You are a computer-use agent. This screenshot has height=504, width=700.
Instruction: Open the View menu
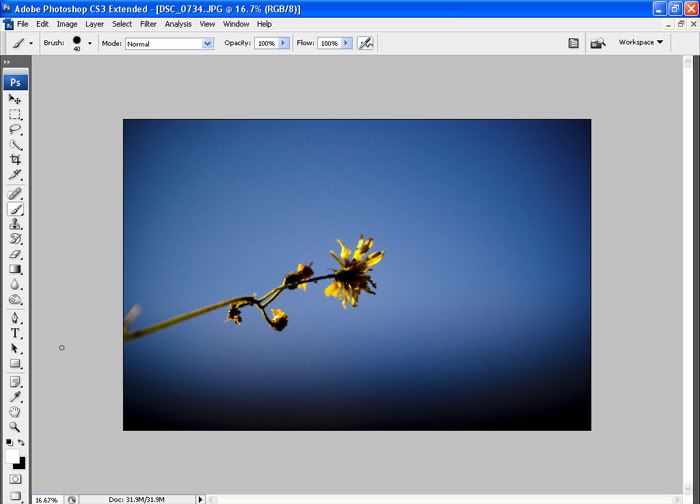click(x=207, y=24)
